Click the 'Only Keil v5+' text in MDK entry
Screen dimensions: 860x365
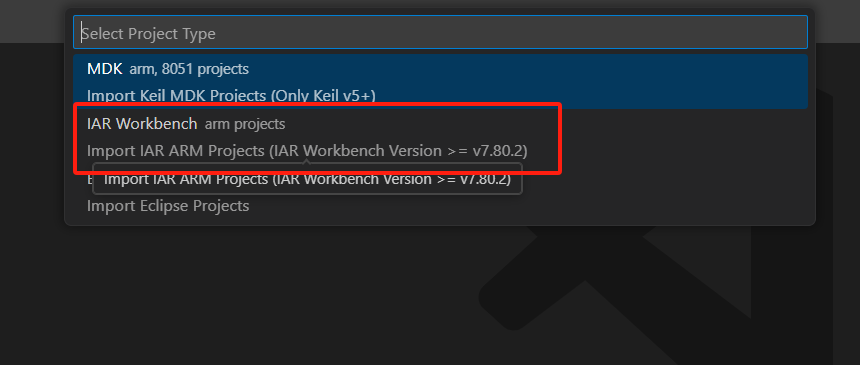pyautogui.click(x=323, y=96)
